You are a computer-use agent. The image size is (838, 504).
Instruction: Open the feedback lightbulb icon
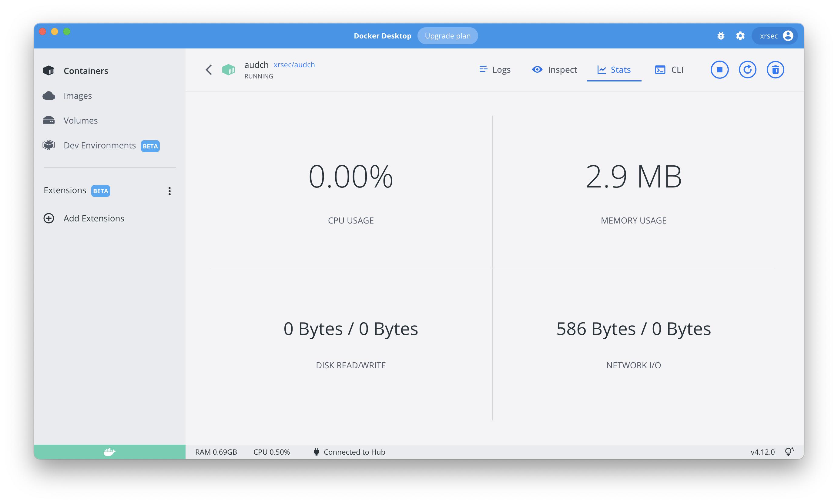[x=789, y=451]
